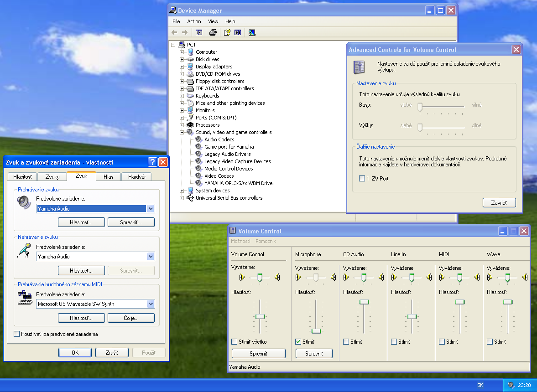Viewport: 537px width, 392px height.
Task: Open the MIDI Microsoft GS Wavetable dropdown
Action: click(x=151, y=304)
